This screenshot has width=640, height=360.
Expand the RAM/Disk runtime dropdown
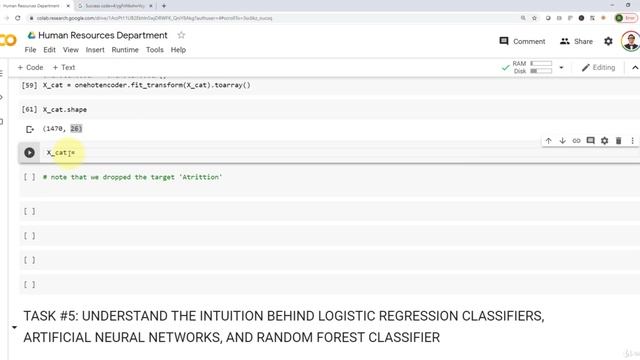561,67
